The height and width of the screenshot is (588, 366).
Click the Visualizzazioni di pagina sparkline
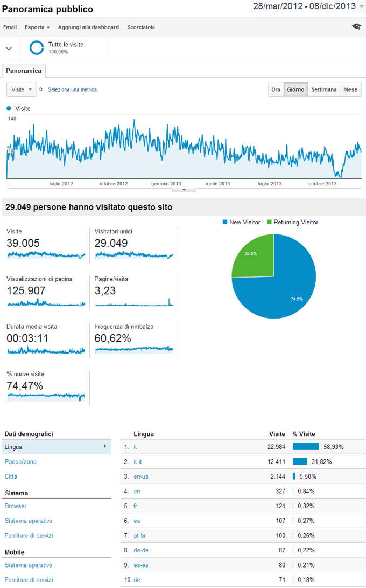46,303
